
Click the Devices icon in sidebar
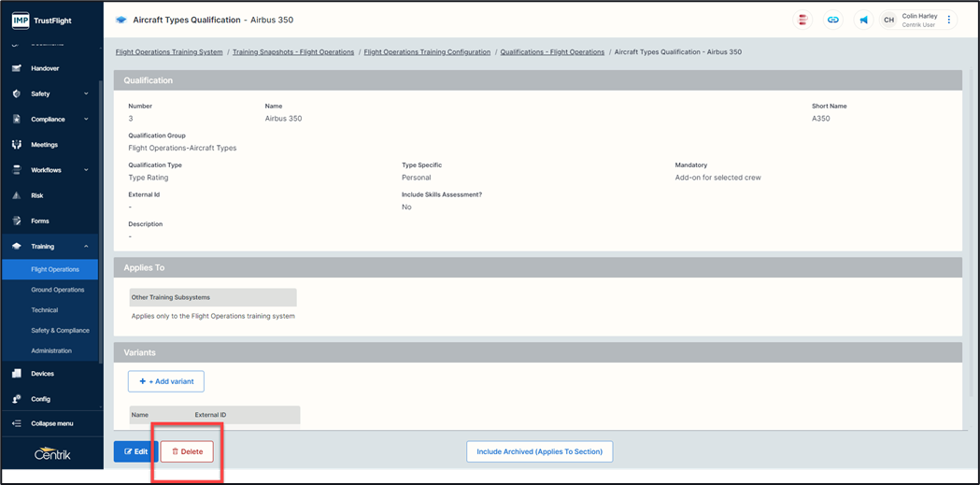point(17,374)
